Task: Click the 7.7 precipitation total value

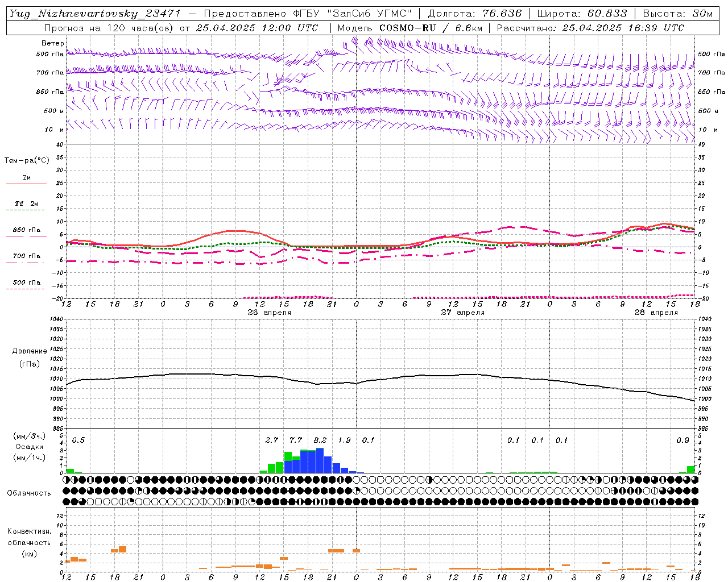Action: pyautogui.click(x=296, y=440)
